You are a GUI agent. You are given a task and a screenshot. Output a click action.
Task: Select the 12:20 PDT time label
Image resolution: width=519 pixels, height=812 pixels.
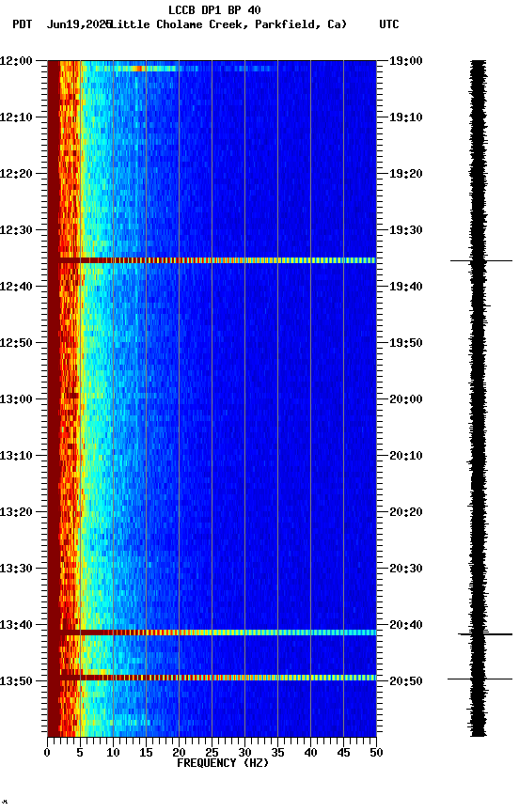tap(16, 174)
